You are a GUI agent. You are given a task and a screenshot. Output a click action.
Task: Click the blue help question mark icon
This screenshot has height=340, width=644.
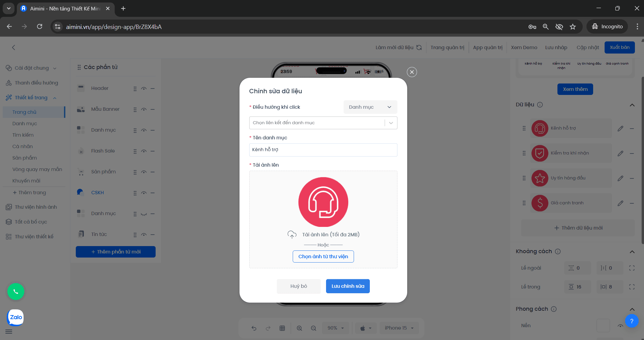coord(632,321)
